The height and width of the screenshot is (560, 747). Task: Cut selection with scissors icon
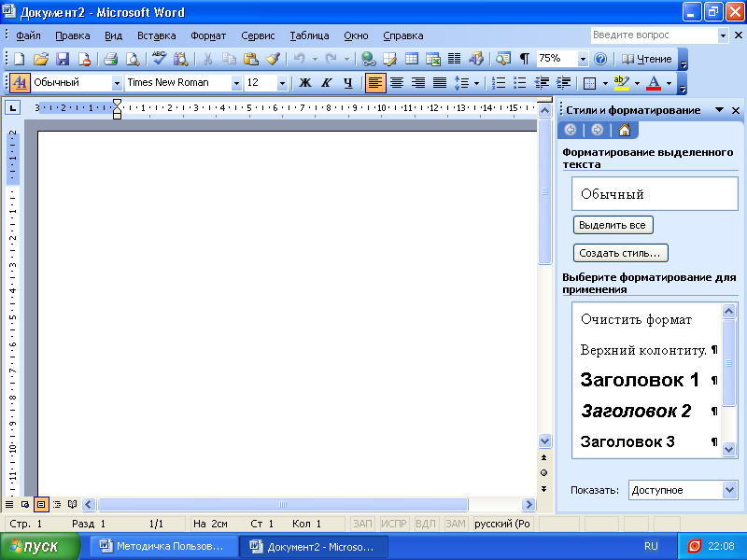(x=207, y=59)
